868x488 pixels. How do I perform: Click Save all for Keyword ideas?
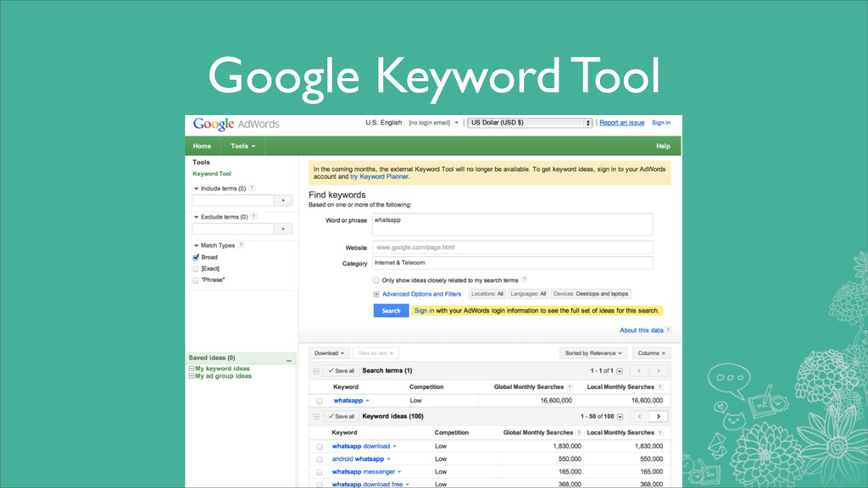(x=341, y=417)
